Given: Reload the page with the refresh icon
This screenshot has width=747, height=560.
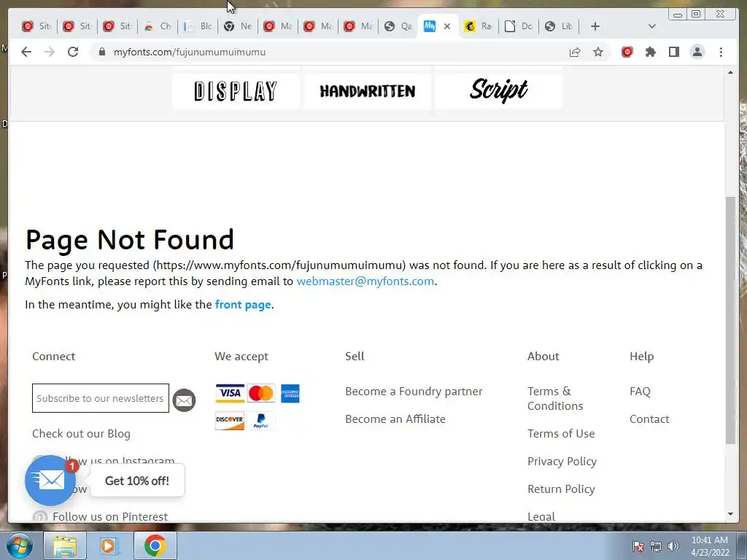Looking at the screenshot, I should (73, 52).
